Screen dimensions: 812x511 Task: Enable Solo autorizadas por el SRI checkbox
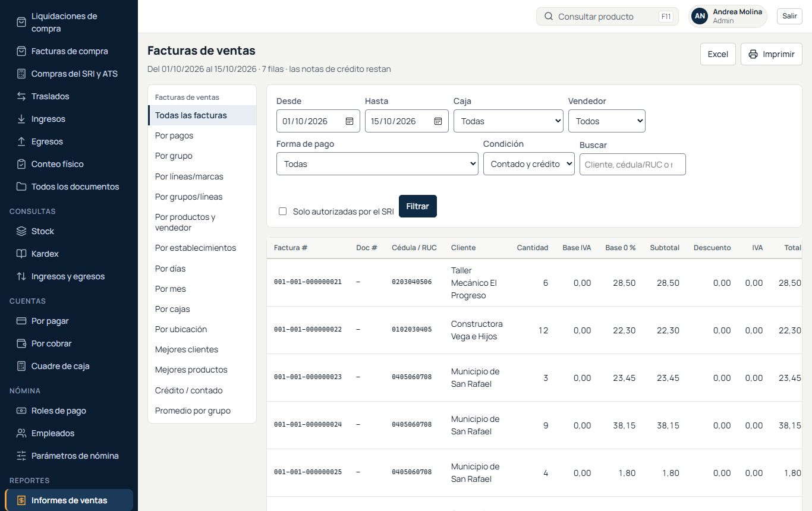[283, 212]
